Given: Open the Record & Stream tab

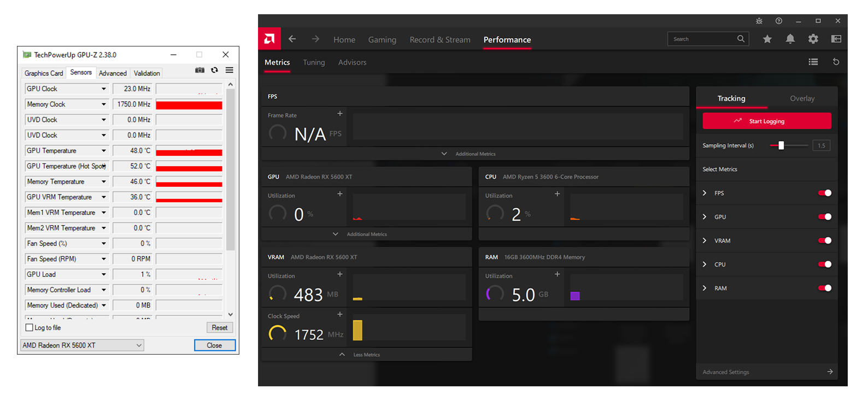Looking at the screenshot, I should click(440, 40).
